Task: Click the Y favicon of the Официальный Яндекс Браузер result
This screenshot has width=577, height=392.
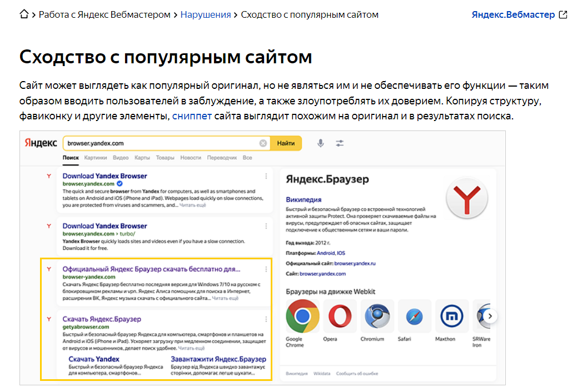Action: 48,269
